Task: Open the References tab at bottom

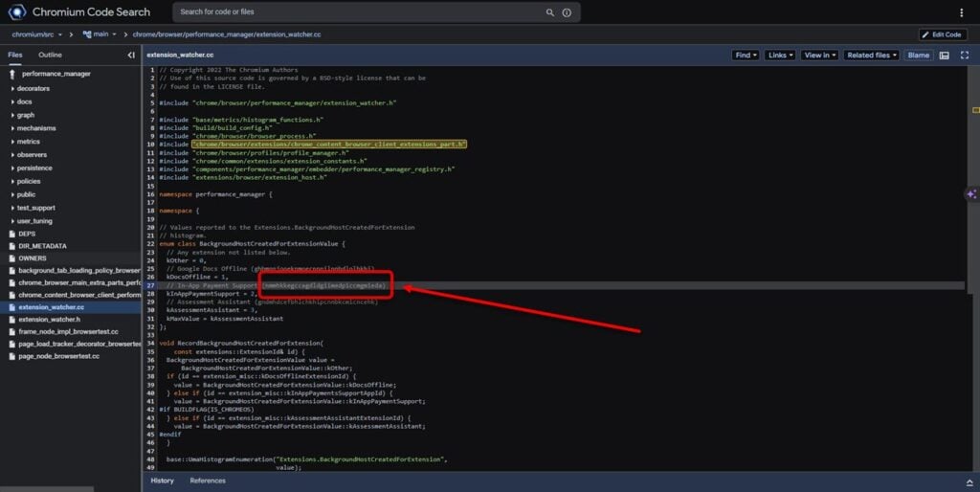Action: [x=207, y=481]
